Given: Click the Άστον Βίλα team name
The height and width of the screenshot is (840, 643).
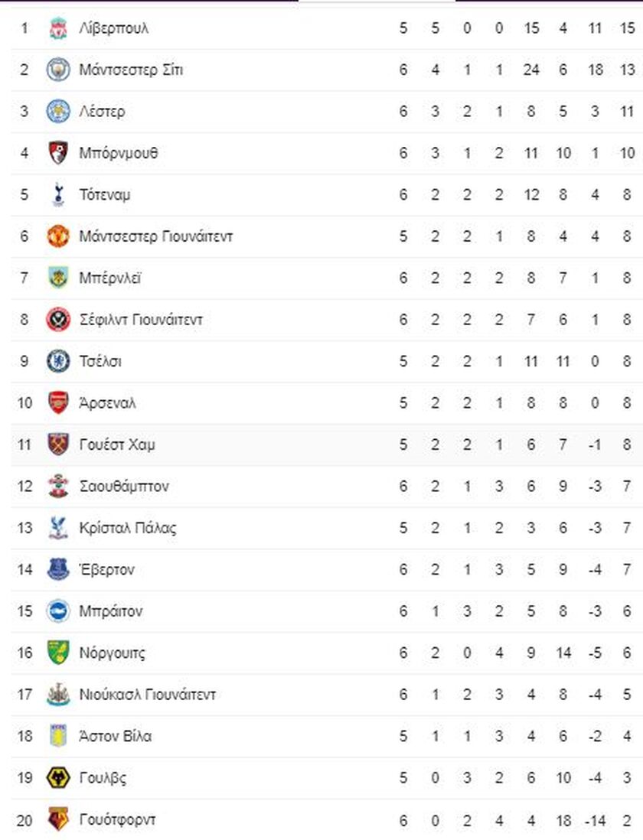Looking at the screenshot, I should pyautogui.click(x=115, y=736).
